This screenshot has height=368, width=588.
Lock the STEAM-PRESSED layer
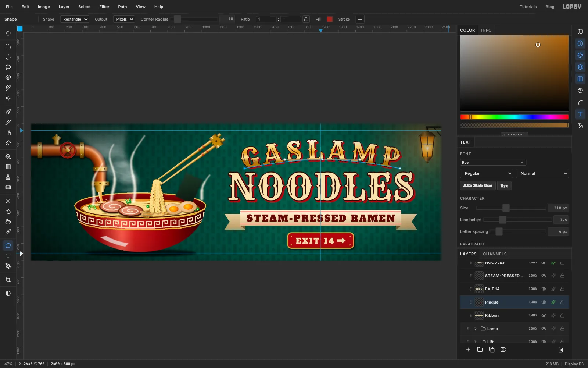point(562,276)
